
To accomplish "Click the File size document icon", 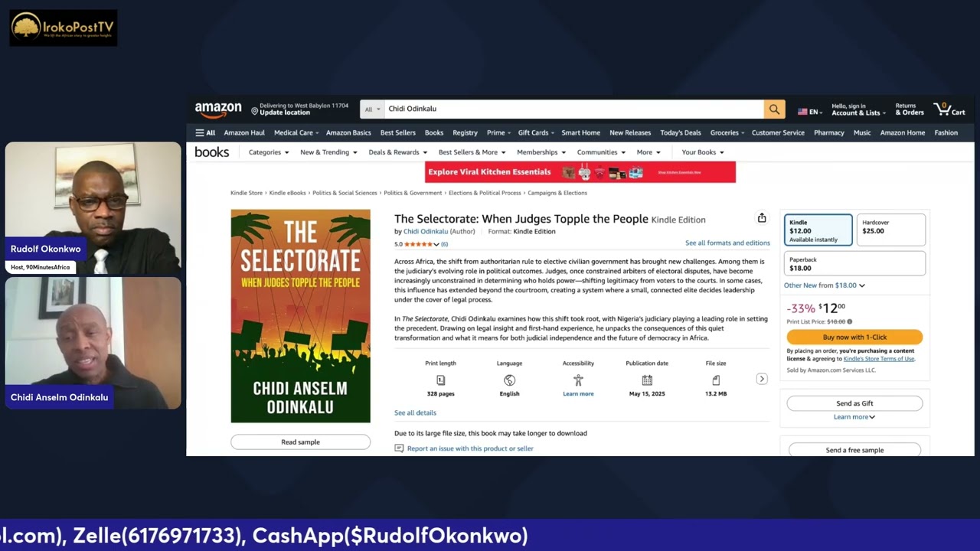I will pyautogui.click(x=716, y=380).
